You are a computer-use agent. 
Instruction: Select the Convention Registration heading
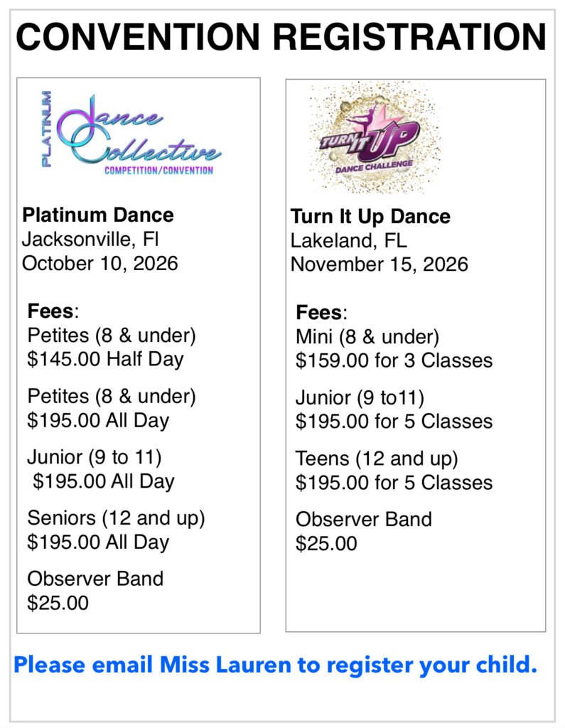click(281, 37)
